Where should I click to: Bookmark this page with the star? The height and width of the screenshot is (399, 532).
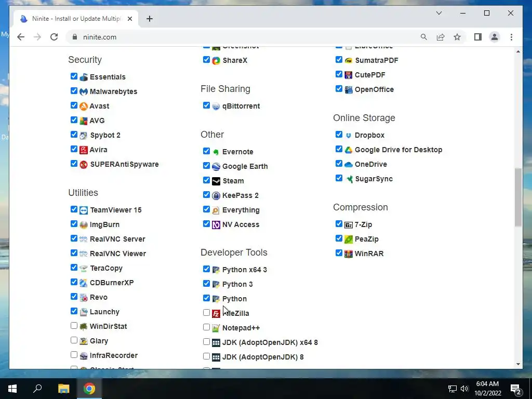(x=457, y=37)
